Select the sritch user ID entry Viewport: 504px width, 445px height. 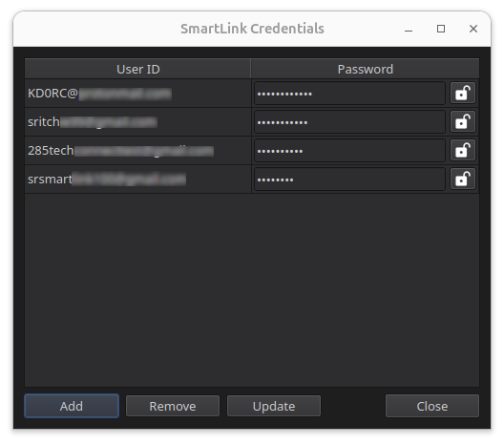(x=137, y=122)
